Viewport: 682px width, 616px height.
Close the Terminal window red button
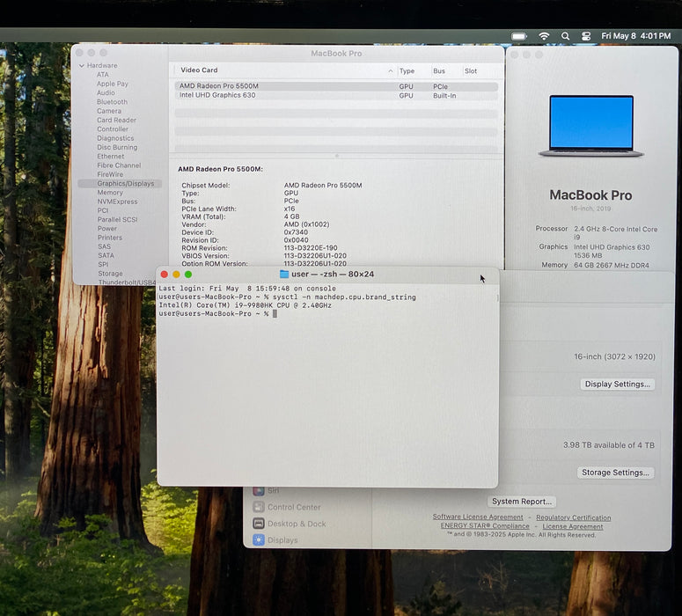pyautogui.click(x=165, y=275)
